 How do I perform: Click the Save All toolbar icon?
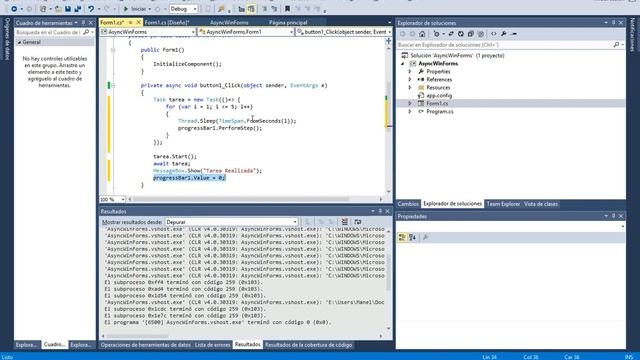[x=78, y=9]
